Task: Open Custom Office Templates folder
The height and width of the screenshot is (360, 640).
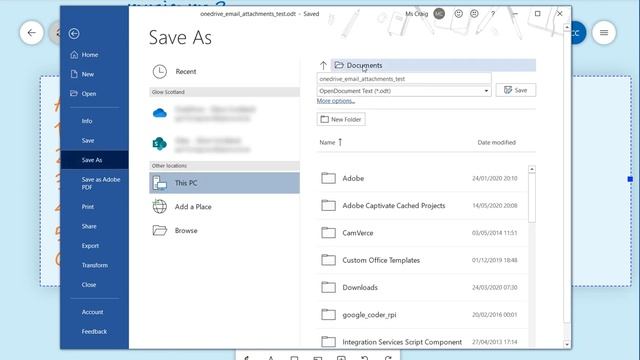Action: coord(422,260)
